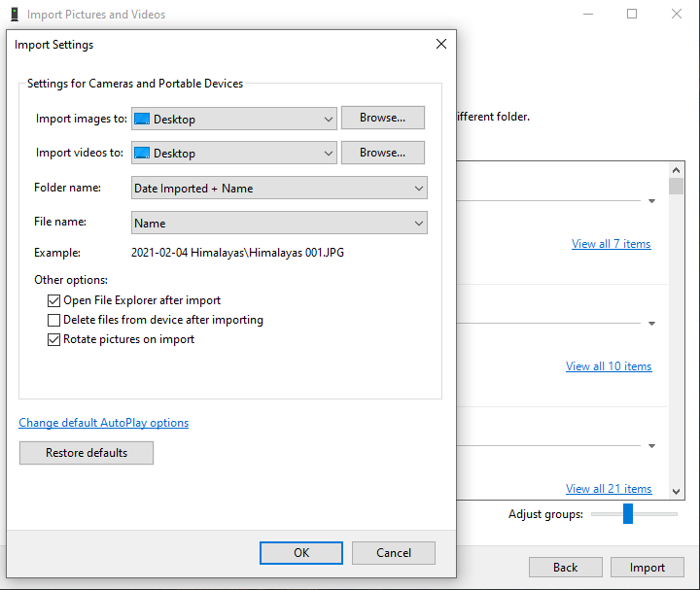Enable Delete files from device after importing
The width and height of the screenshot is (700, 590).
(x=54, y=320)
